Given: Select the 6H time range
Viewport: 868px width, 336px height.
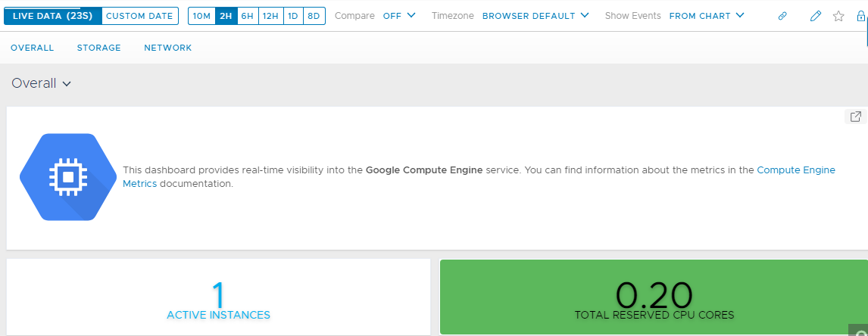Looking at the screenshot, I should pos(247,16).
